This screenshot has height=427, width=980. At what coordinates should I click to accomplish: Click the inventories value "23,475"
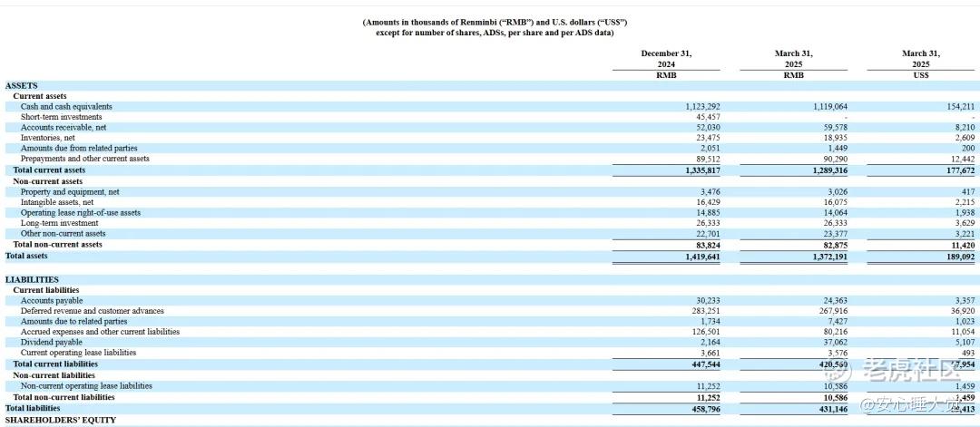pos(708,137)
